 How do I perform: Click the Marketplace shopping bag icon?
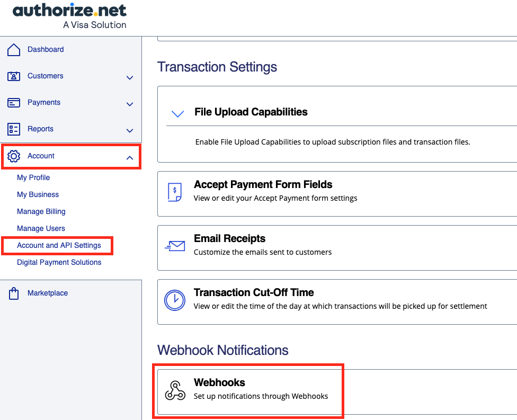pyautogui.click(x=14, y=293)
